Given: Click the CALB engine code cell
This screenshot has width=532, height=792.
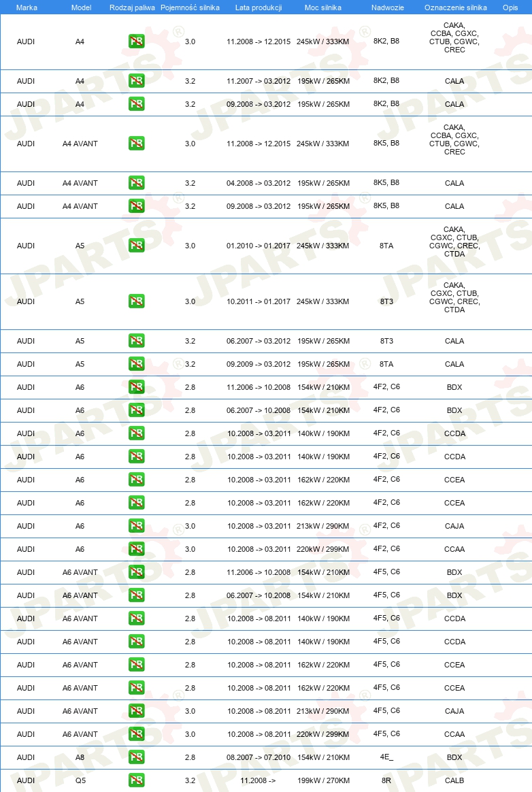Looking at the screenshot, I should pos(454,780).
